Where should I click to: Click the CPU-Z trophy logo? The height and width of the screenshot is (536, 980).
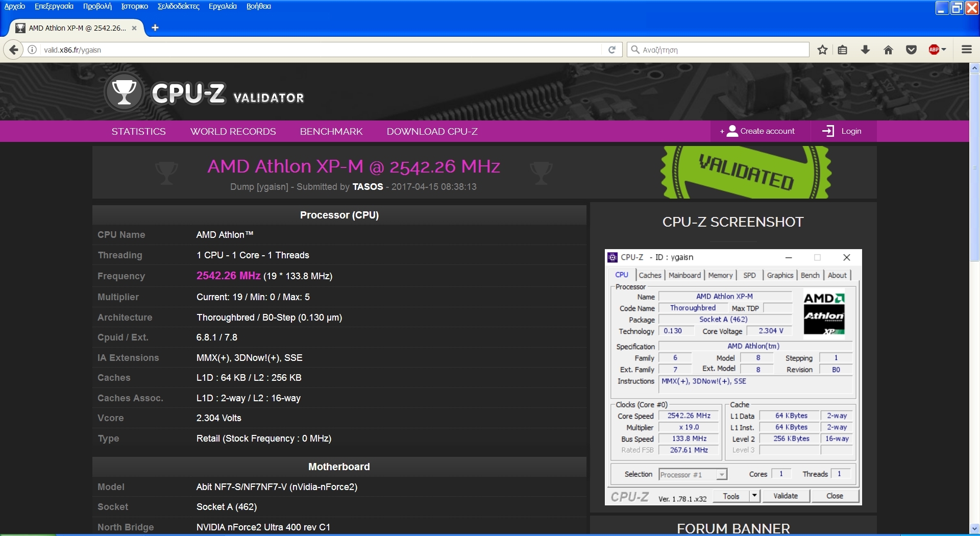[x=124, y=92]
